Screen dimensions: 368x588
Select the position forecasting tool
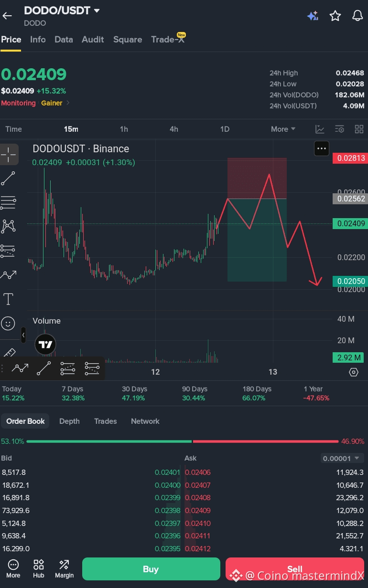8,251
